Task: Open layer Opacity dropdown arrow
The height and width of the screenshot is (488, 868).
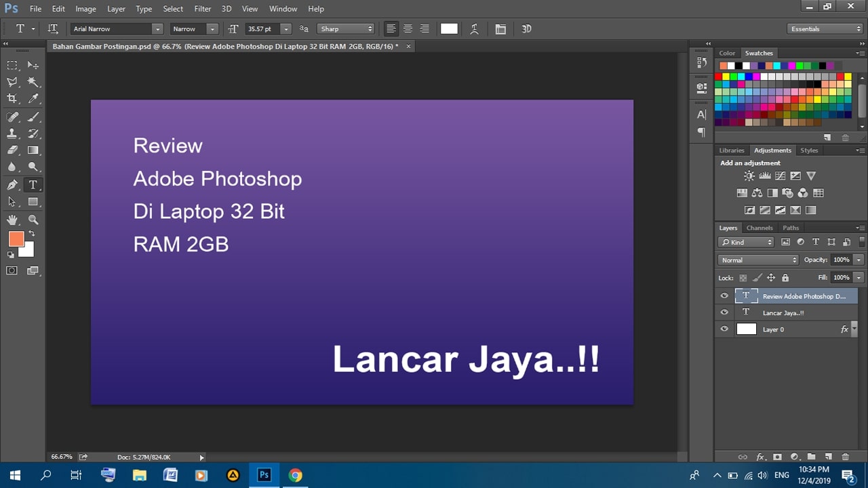Action: coord(859,260)
